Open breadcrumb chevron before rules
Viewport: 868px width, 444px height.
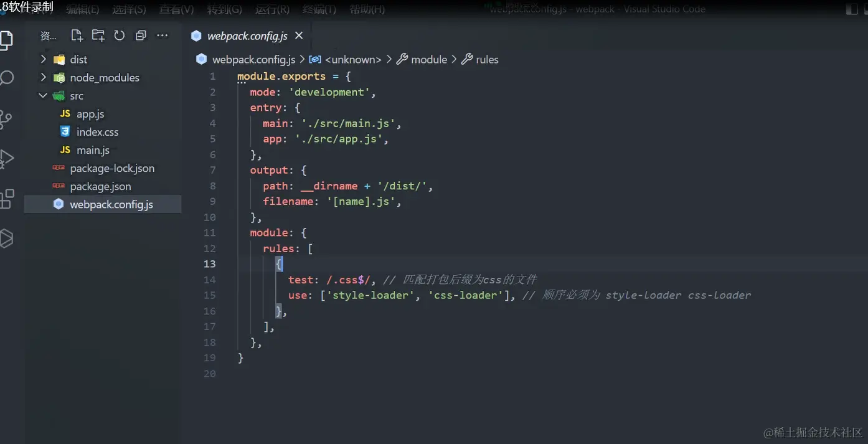(x=454, y=59)
